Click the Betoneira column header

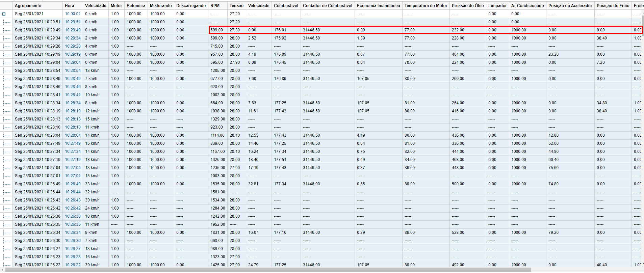coord(136,6)
